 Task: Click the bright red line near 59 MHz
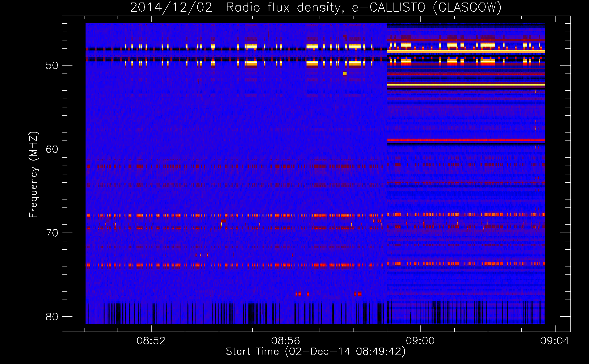(x=466, y=140)
